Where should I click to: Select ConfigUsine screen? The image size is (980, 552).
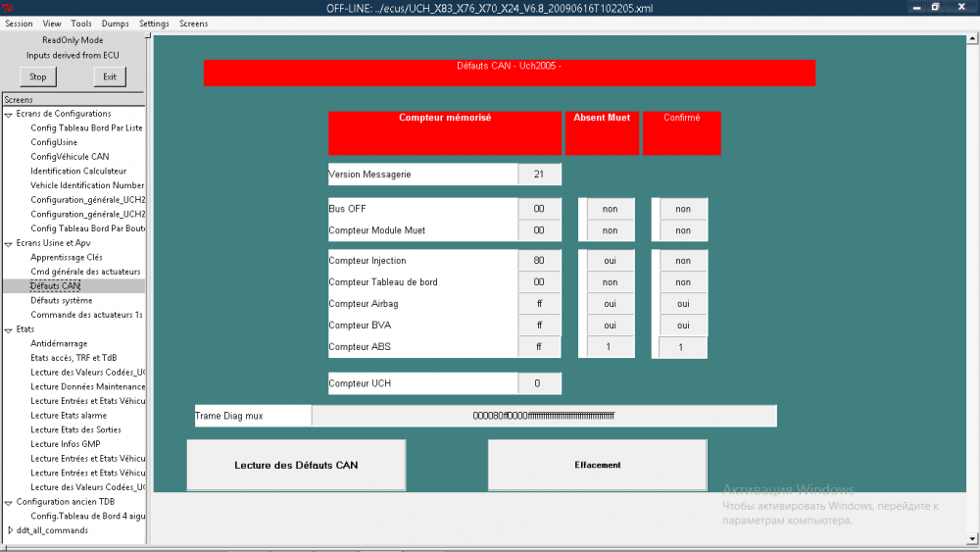[x=54, y=142]
